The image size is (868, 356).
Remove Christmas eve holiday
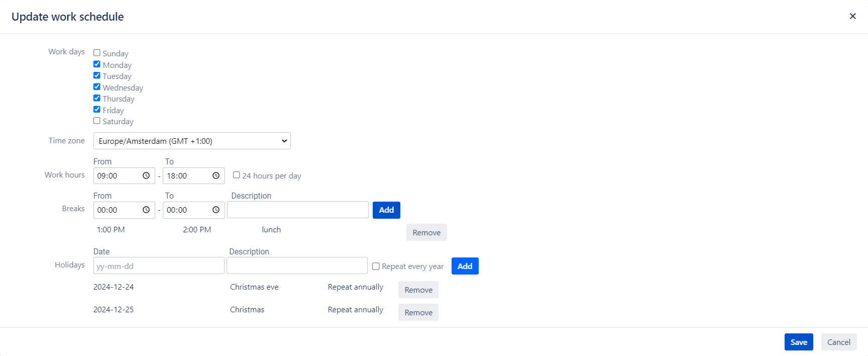[418, 290]
